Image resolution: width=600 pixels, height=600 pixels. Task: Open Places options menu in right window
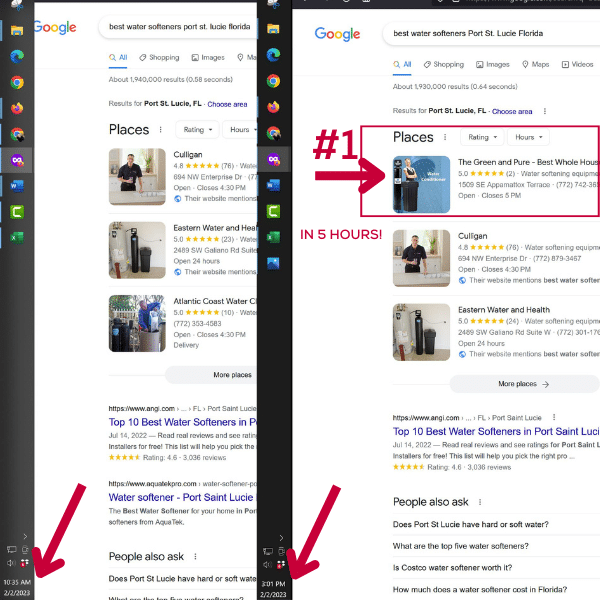click(445, 137)
